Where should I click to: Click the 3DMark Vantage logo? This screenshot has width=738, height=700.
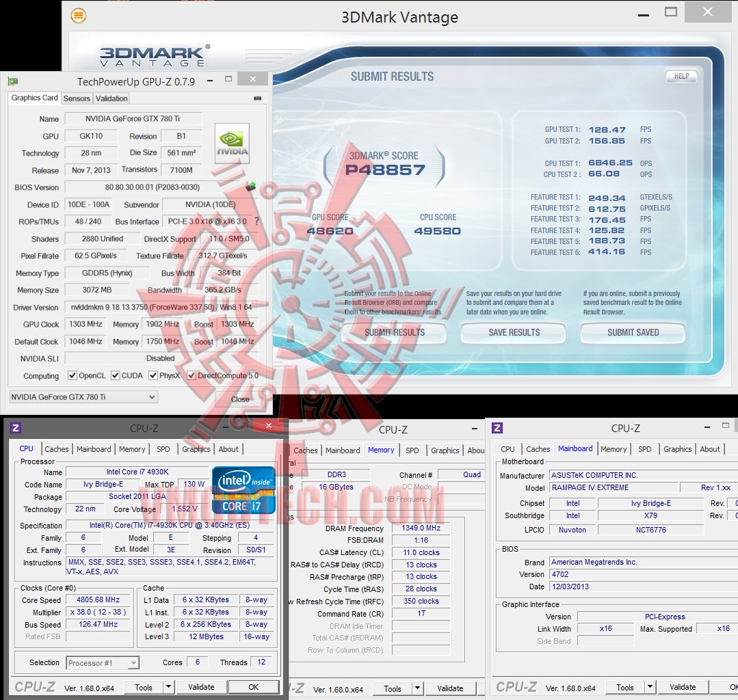tap(155, 57)
